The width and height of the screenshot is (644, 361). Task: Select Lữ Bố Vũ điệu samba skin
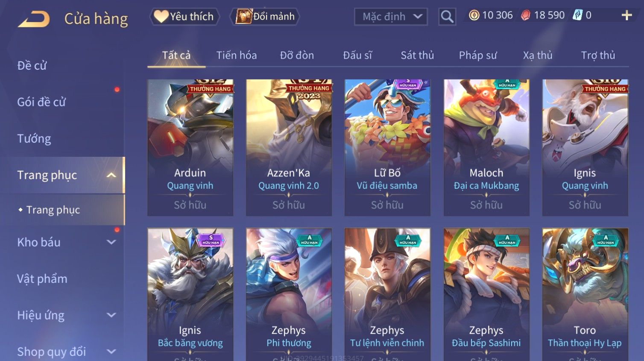click(387, 147)
